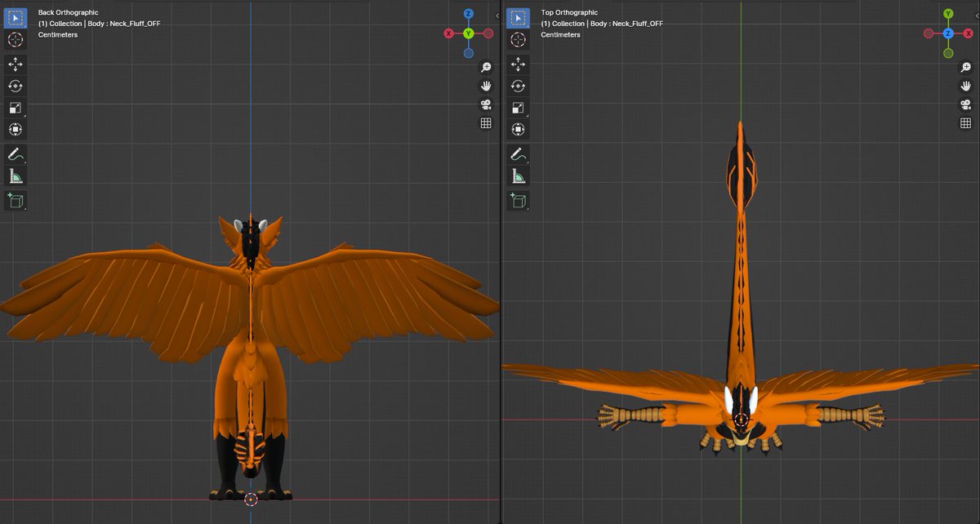Click green Y center circle on Back Orthographic gizmo
The image size is (980, 524).
(x=468, y=33)
